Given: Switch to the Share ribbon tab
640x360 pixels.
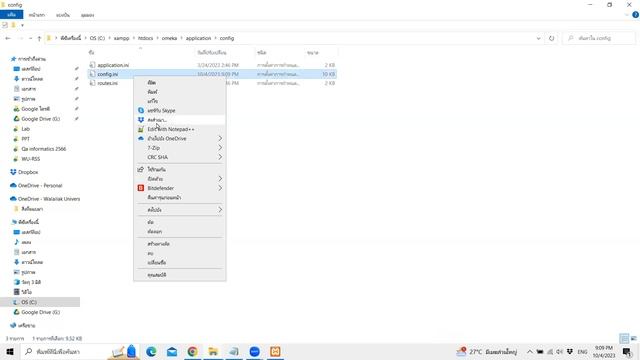Looking at the screenshot, I should 63,15.
